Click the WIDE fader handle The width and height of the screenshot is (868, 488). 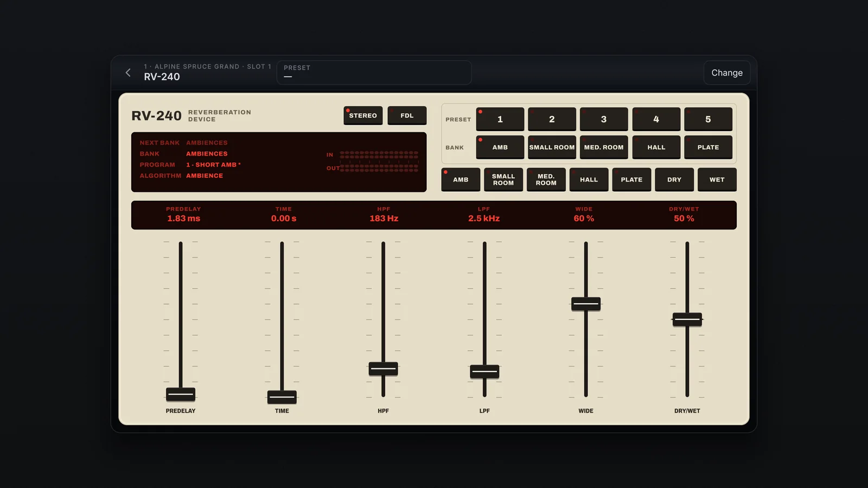click(x=586, y=304)
